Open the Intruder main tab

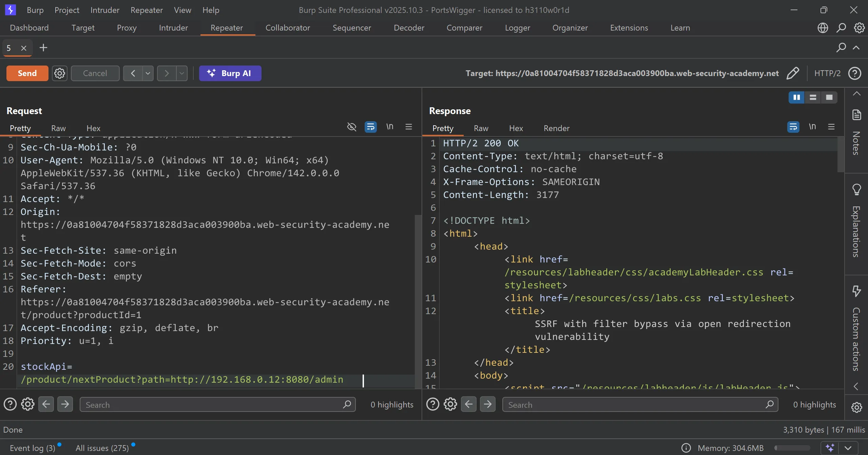(173, 28)
